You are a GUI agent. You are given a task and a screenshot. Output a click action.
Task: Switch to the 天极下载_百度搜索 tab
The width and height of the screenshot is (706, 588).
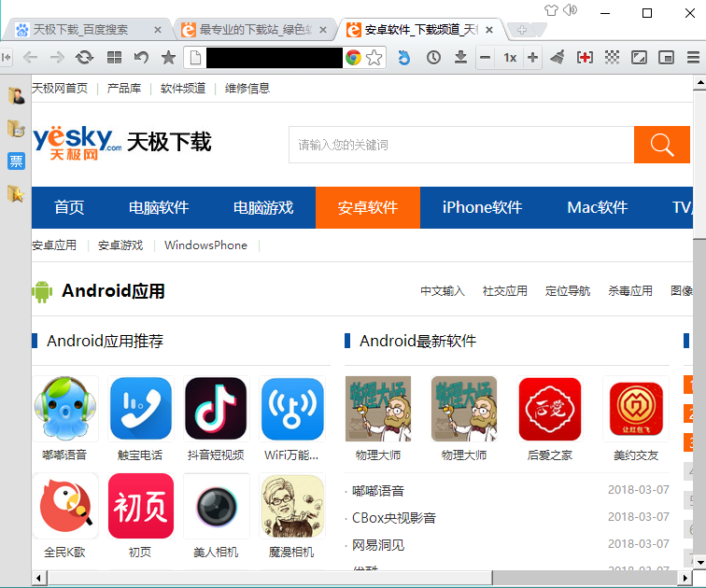pyautogui.click(x=89, y=30)
